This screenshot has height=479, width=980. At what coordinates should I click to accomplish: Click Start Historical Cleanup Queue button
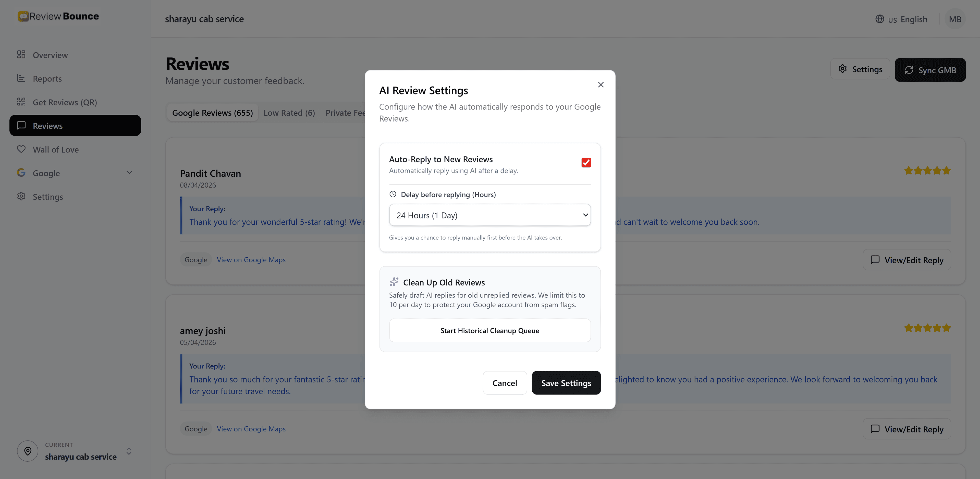coord(490,330)
